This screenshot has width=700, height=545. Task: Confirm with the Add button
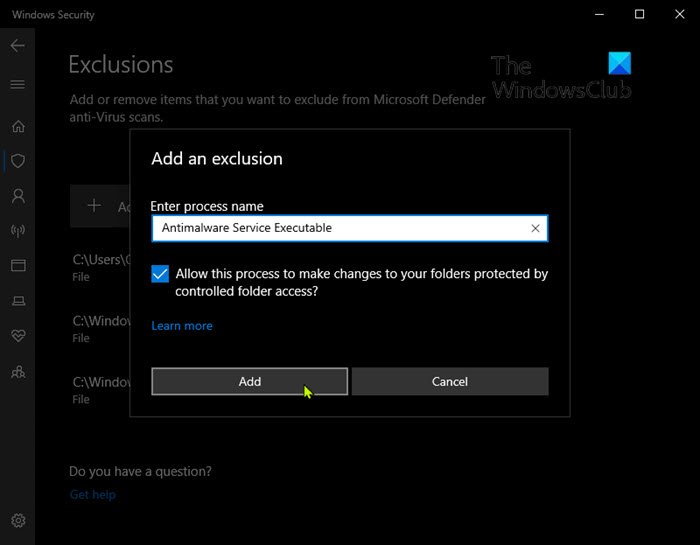[250, 381]
